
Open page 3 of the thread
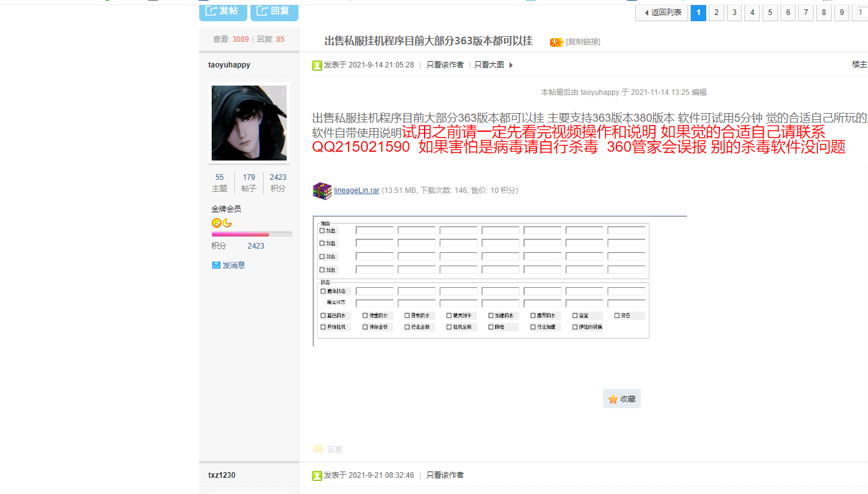[734, 12]
